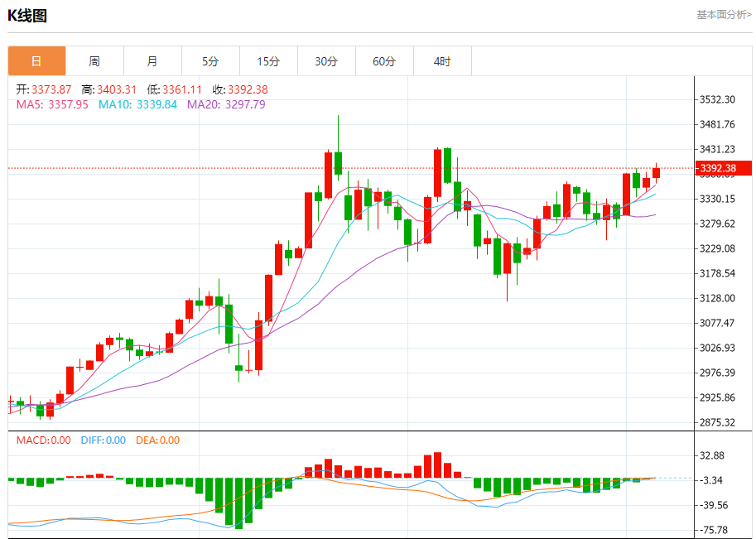This screenshot has height=539, width=756.
Task: Click the MA20 value 3297.79
Action: click(245, 104)
